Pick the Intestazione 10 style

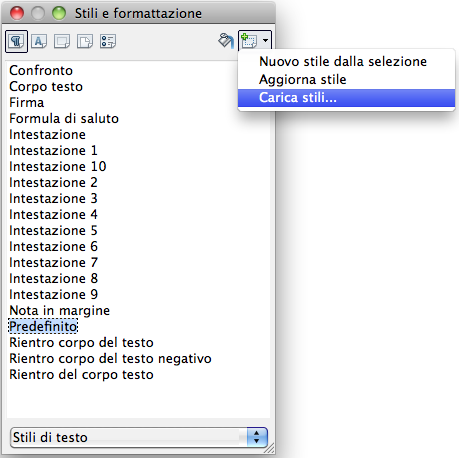[58, 167]
